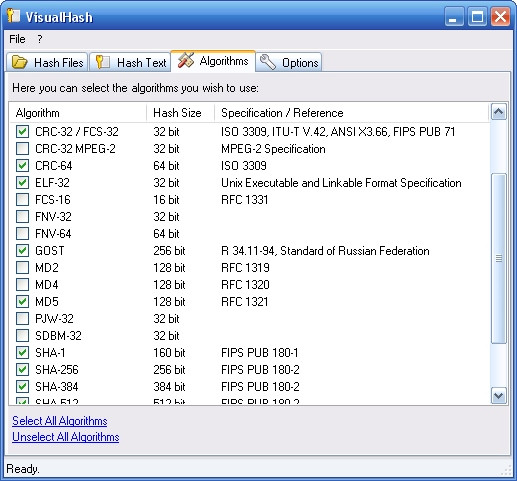Image resolution: width=517 pixels, height=481 pixels.
Task: Click the tools icon on Algorithms tab
Action: [x=186, y=61]
